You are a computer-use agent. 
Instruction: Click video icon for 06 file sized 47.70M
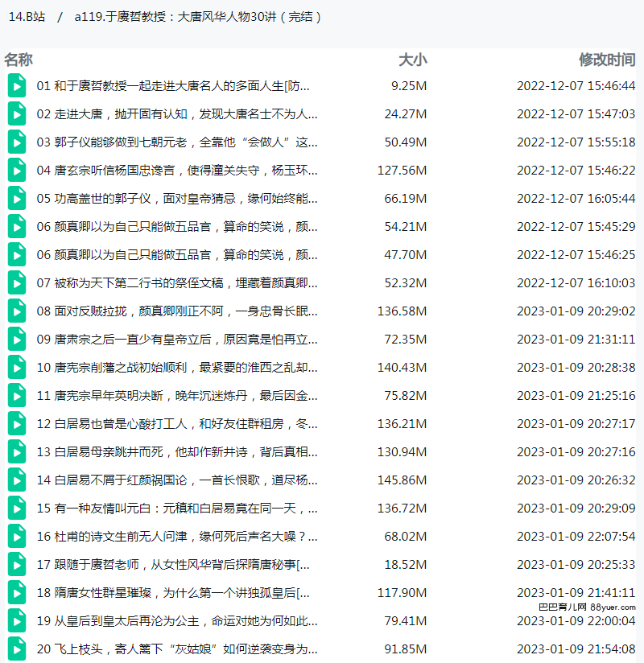[17, 255]
